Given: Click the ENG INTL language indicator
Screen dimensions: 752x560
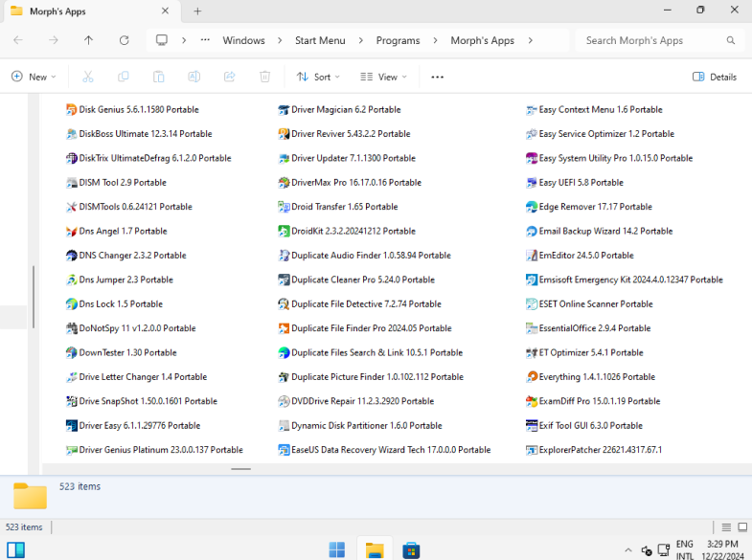Looking at the screenshot, I should click(x=685, y=549).
